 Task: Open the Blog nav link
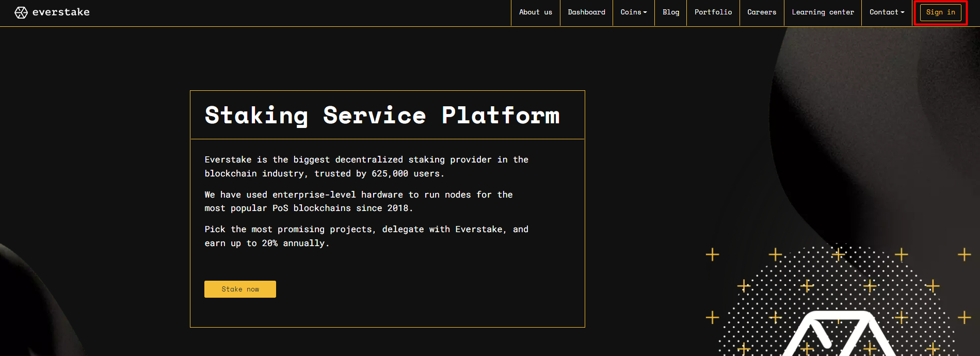671,12
